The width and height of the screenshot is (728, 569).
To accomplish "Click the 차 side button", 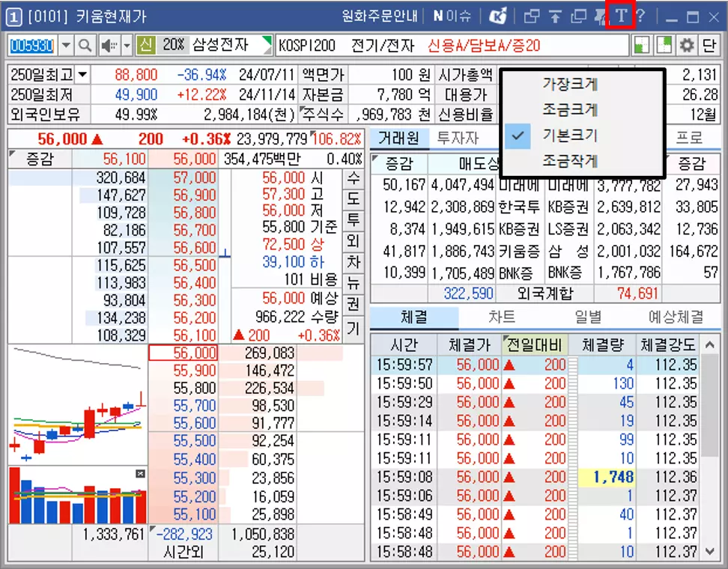I will [354, 263].
